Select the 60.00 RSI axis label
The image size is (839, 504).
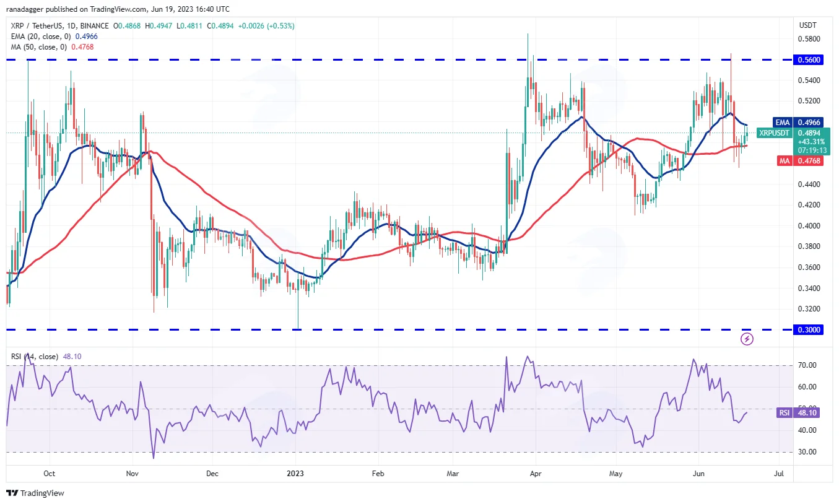pos(809,387)
